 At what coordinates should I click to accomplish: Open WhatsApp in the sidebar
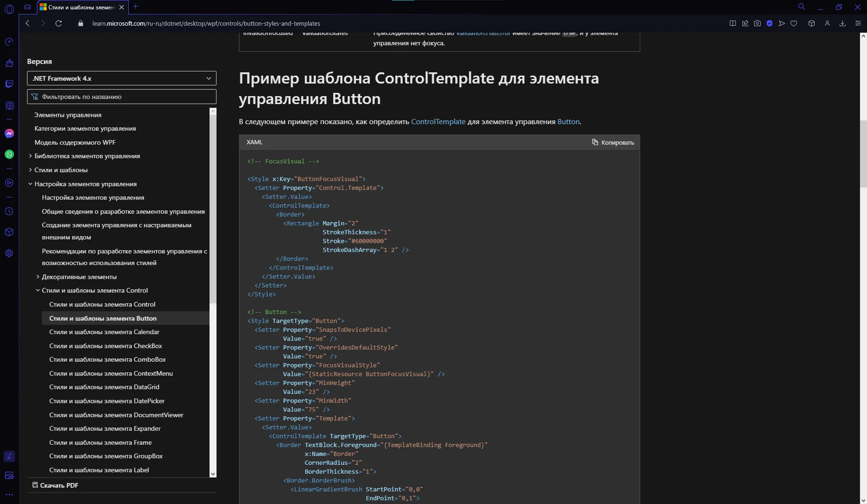tap(9, 154)
